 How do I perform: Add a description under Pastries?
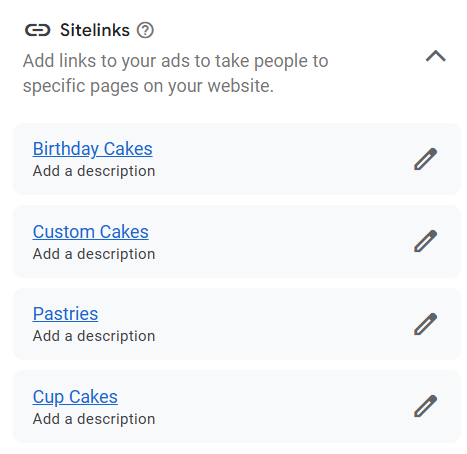94,336
